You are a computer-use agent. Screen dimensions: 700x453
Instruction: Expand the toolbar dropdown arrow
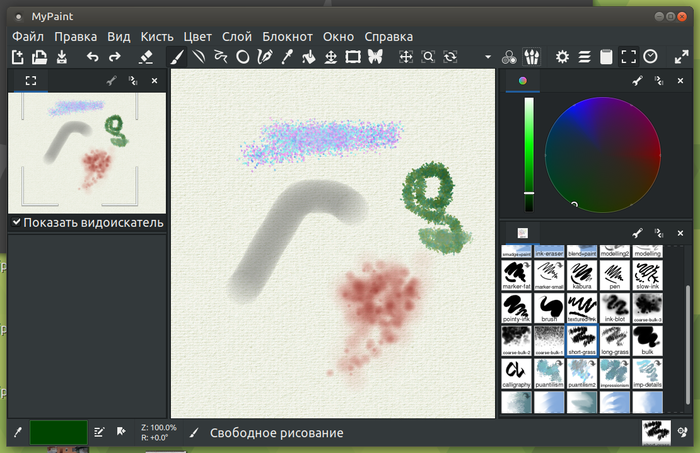tap(488, 57)
